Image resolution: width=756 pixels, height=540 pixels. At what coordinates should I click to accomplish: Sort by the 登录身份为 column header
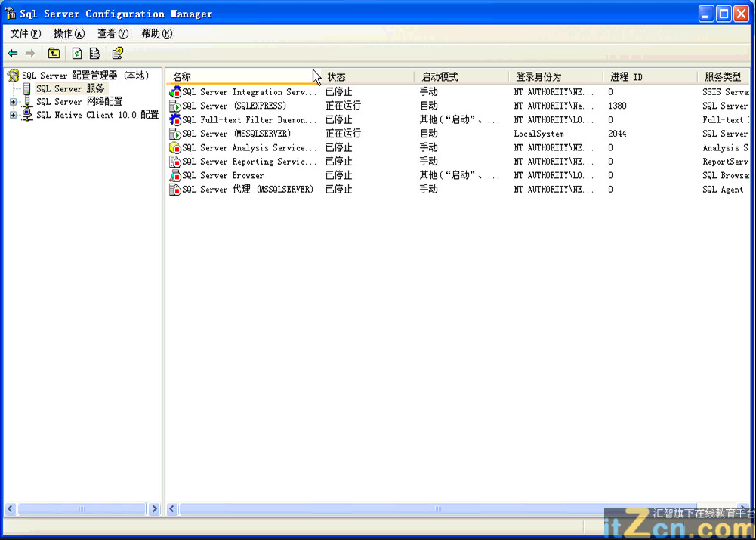coord(556,77)
